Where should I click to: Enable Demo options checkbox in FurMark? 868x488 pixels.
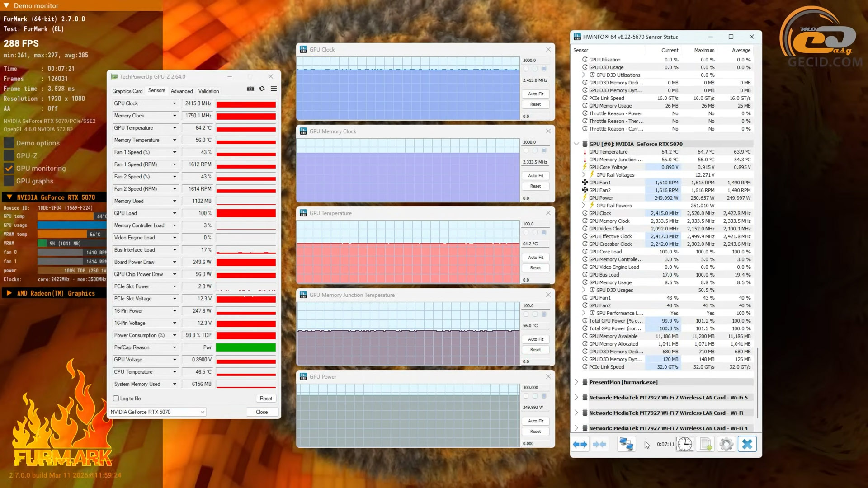9,143
